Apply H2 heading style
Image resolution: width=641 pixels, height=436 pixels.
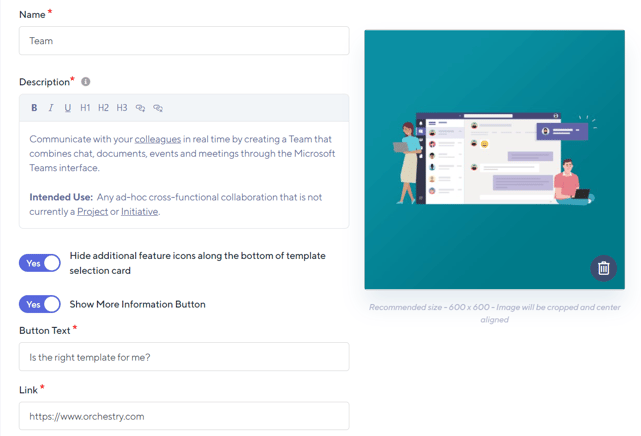[x=103, y=108]
